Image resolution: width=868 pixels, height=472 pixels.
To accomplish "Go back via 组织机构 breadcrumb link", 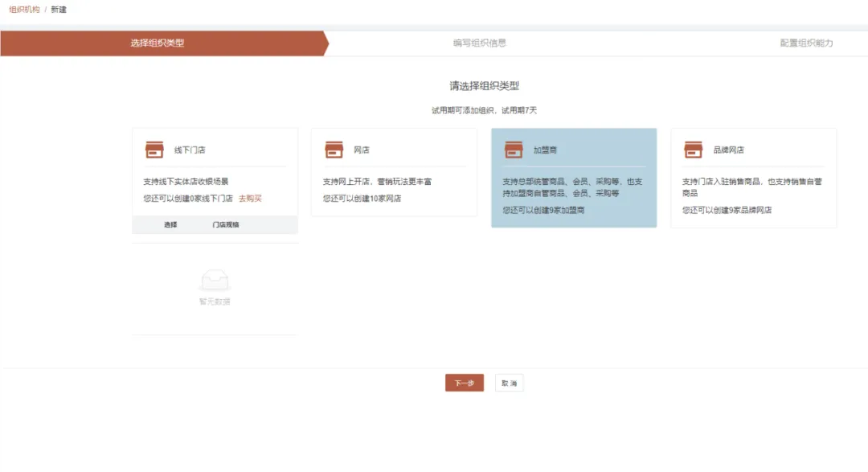I will pyautogui.click(x=24, y=10).
